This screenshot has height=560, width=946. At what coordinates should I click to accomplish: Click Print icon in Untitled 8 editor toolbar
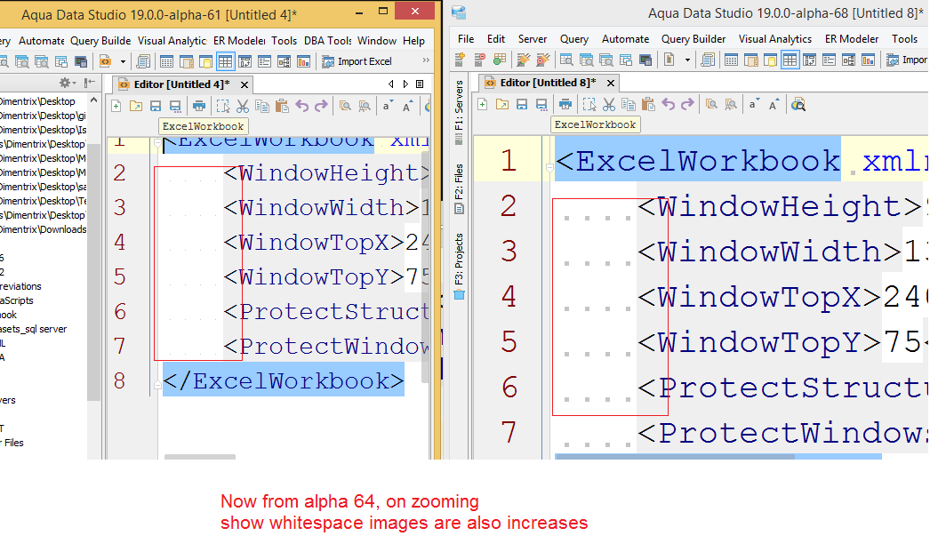565,105
